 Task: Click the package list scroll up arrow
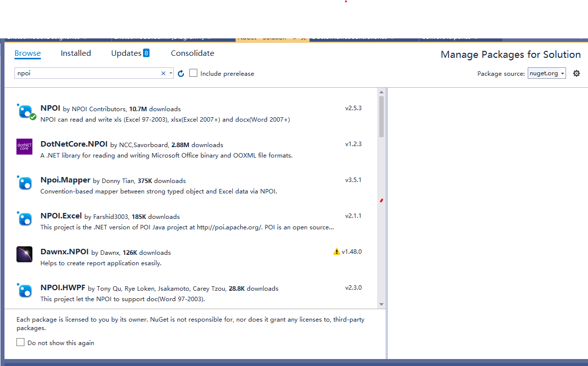point(381,92)
